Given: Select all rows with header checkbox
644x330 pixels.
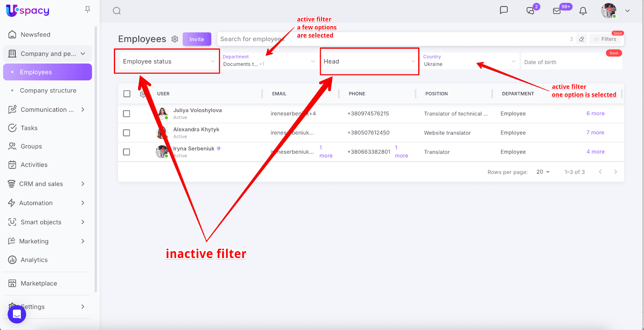Looking at the screenshot, I should (127, 94).
